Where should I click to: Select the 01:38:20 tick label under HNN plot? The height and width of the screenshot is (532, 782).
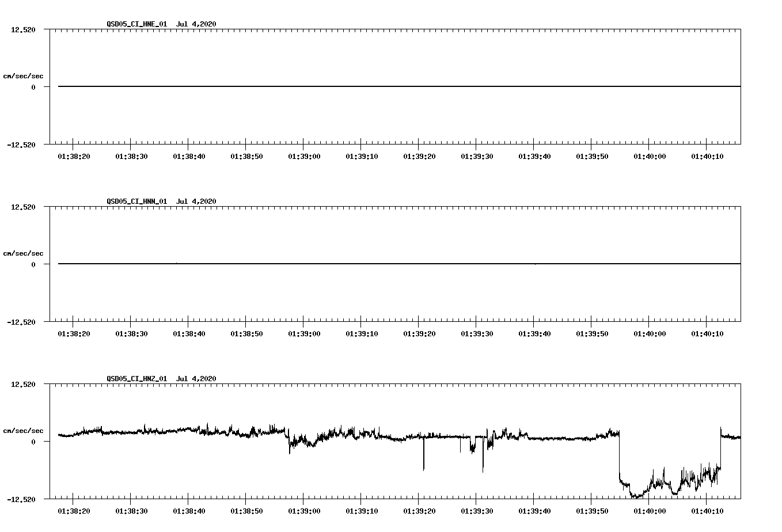point(74,334)
